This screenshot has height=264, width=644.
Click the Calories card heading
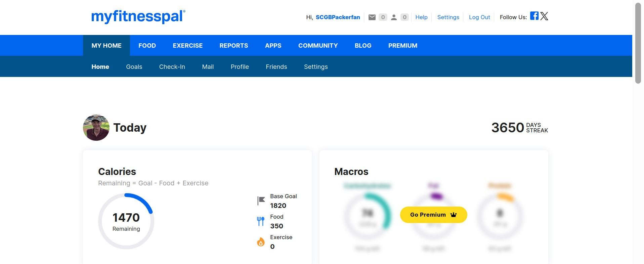pos(117,172)
